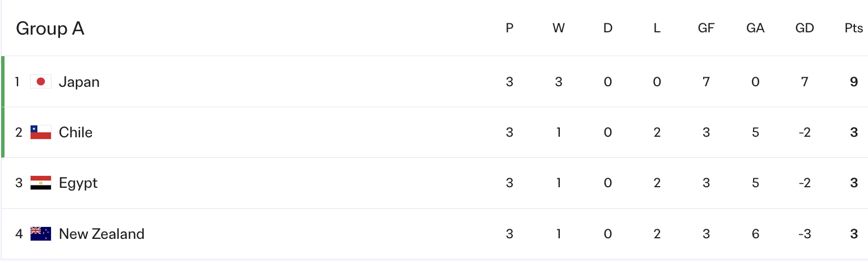Click the Japan flag icon
The height and width of the screenshot is (261, 868).
pos(41,82)
